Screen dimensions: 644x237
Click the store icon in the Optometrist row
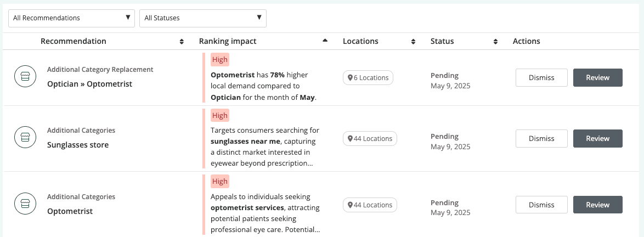point(25,205)
